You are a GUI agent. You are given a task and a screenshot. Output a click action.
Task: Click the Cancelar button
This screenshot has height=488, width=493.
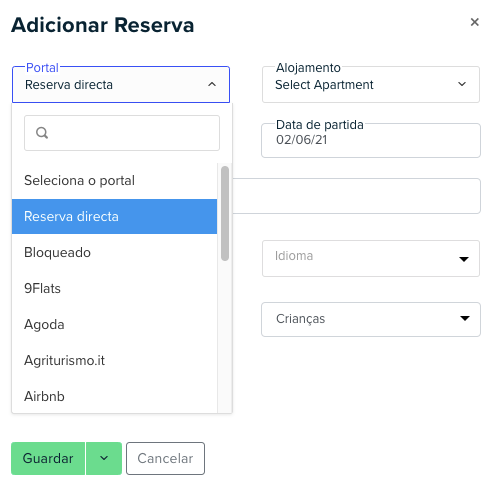(x=165, y=458)
